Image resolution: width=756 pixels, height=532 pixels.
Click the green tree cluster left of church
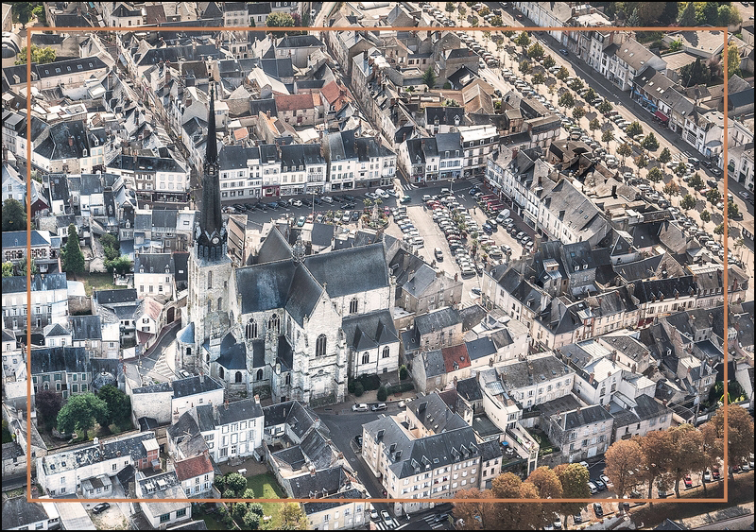pos(85,411)
